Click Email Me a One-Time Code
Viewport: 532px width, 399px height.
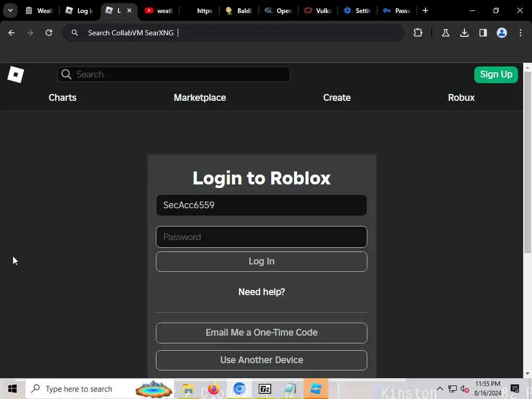(x=261, y=332)
